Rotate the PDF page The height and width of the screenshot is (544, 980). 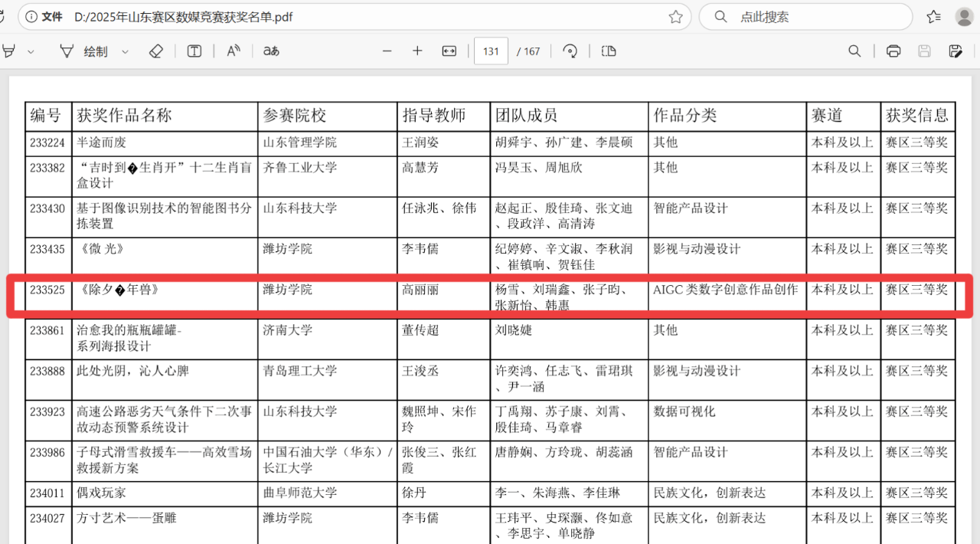tap(570, 51)
